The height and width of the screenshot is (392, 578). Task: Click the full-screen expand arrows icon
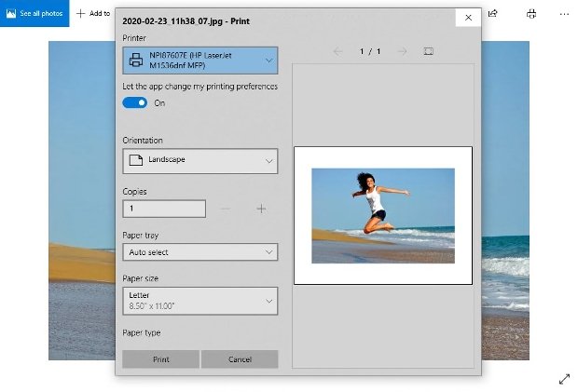tap(564, 379)
